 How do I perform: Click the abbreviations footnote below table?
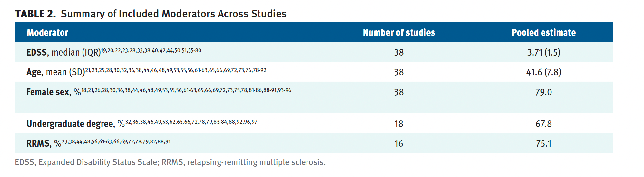170,162
